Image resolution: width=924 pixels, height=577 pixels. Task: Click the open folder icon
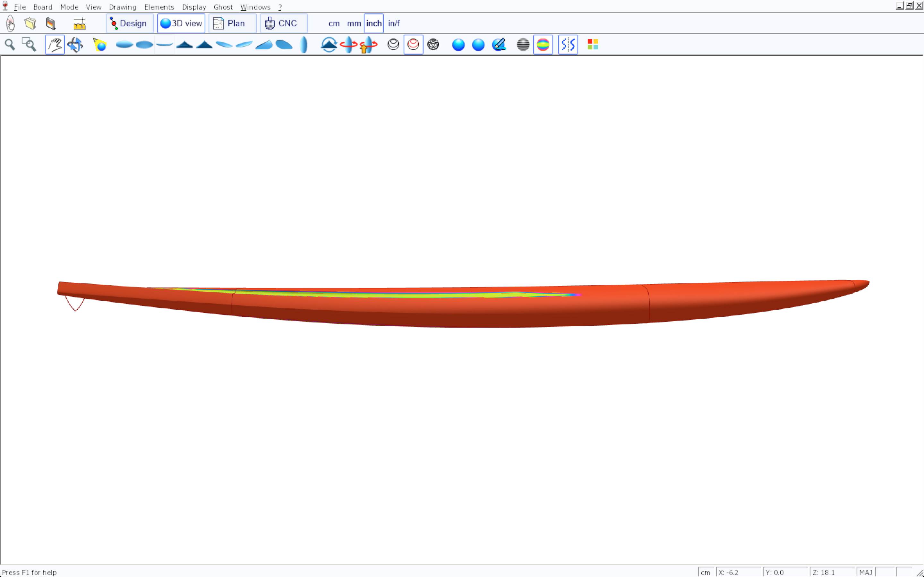click(x=30, y=23)
